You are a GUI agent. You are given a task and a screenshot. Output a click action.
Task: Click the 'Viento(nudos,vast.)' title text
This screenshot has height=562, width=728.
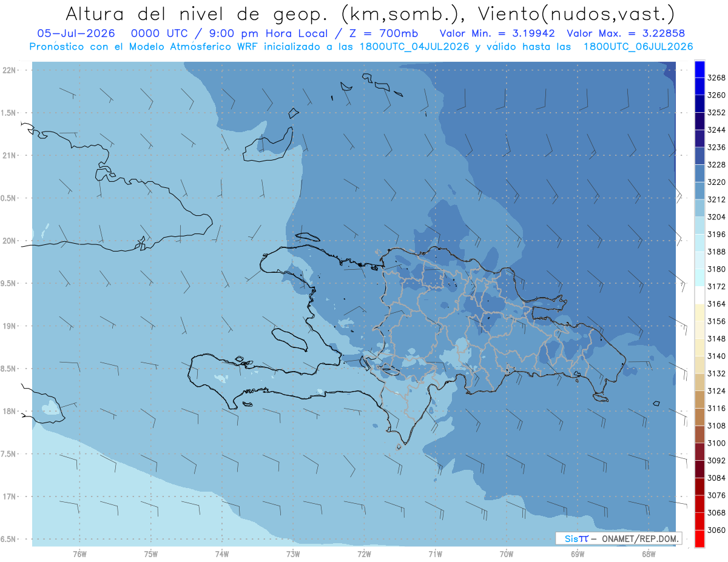coord(576,13)
